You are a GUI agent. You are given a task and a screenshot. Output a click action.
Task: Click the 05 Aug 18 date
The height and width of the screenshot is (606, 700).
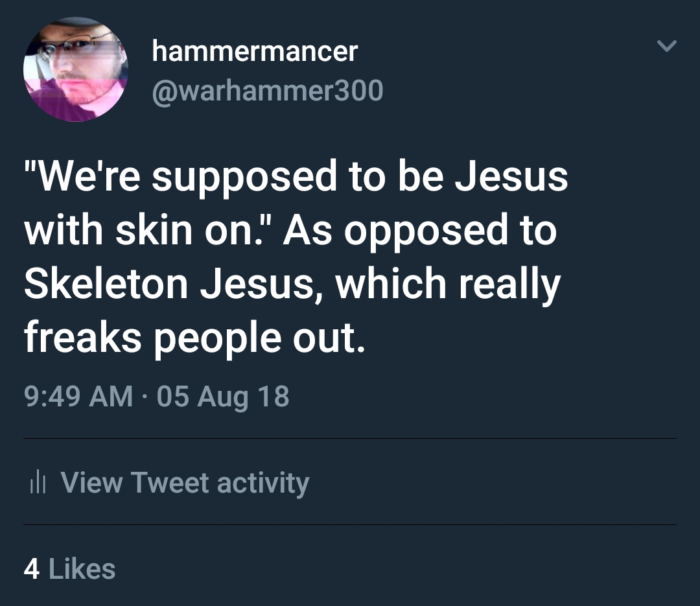[222, 396]
